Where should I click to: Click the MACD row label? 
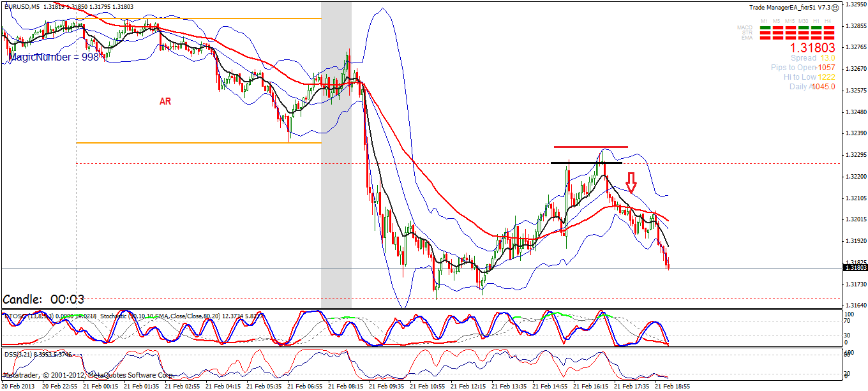745,27
